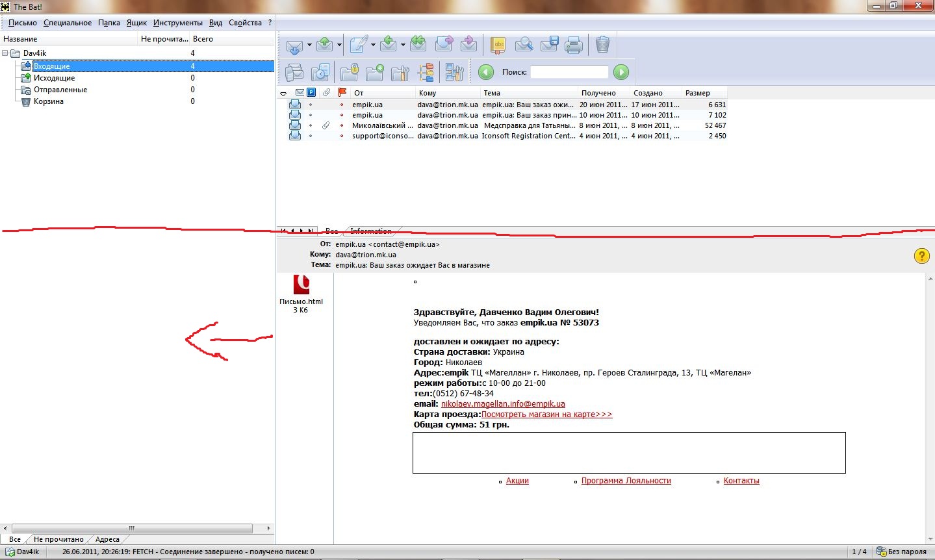Open the Посмотреть магазин на карте link
This screenshot has height=560, width=935.
pos(546,414)
